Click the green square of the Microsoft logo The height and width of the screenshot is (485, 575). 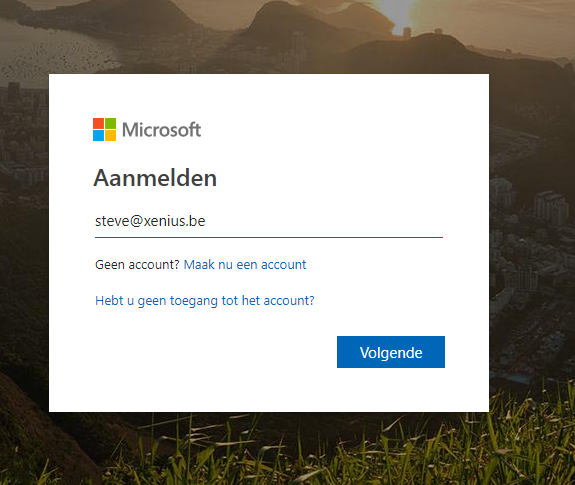(110, 123)
